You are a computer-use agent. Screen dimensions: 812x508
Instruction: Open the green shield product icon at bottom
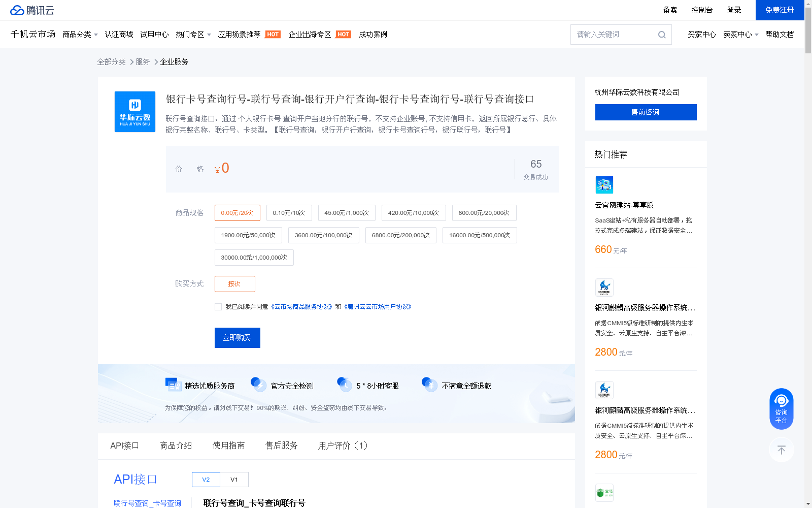604,493
